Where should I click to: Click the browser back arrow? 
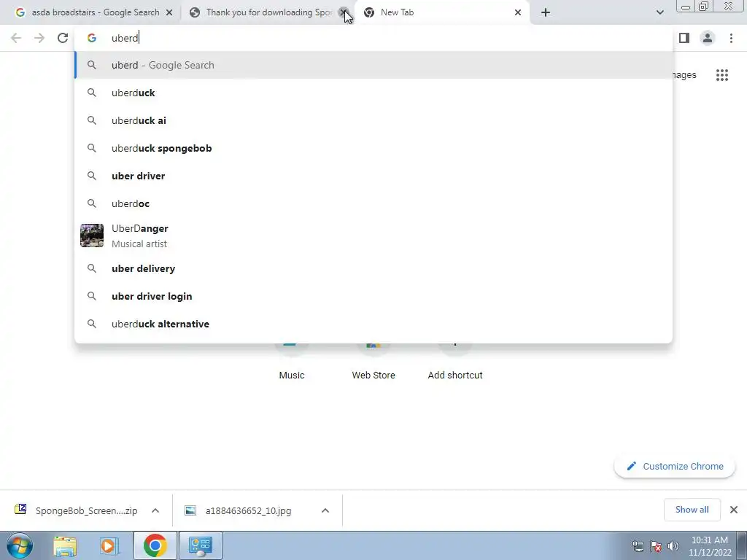click(16, 38)
